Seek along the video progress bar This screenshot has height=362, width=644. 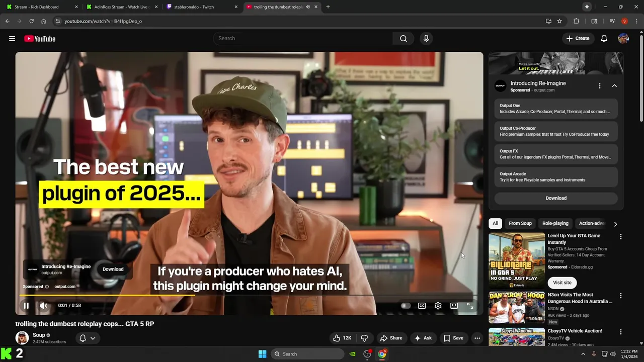click(x=249, y=295)
